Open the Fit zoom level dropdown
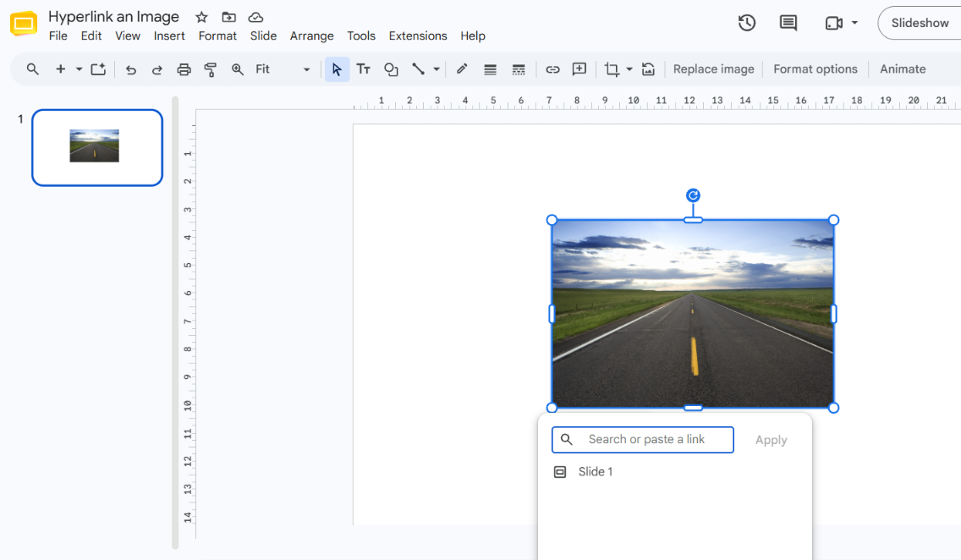 click(283, 69)
